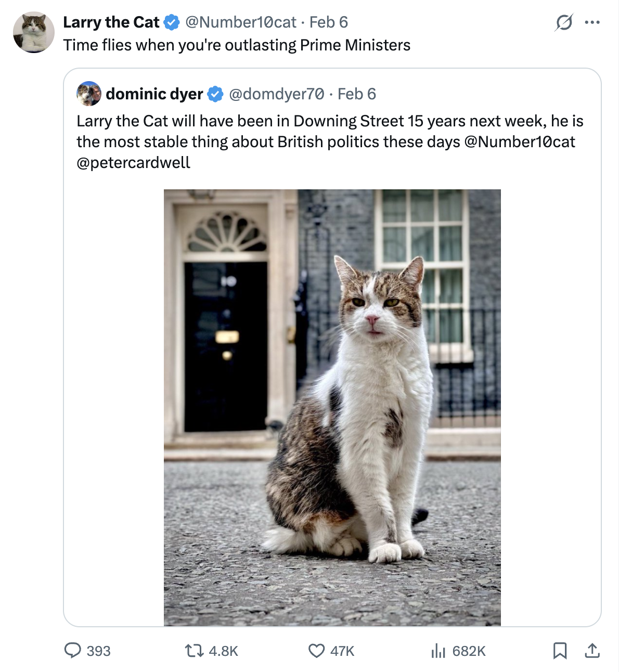619x672 pixels.
Task: Open the dominic dyer display name
Action: click(x=154, y=94)
